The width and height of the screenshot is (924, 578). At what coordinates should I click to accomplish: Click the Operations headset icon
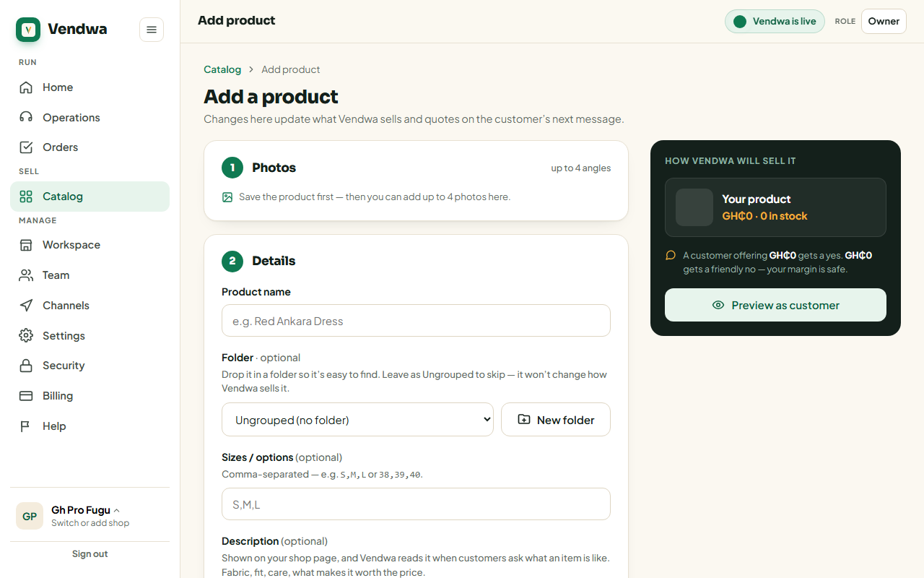(x=26, y=118)
